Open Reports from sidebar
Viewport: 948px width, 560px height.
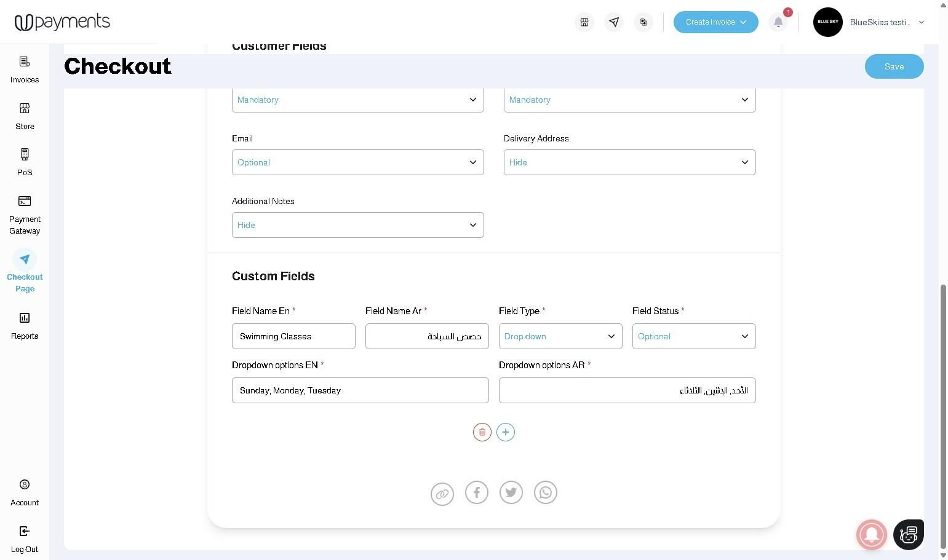[x=25, y=326]
